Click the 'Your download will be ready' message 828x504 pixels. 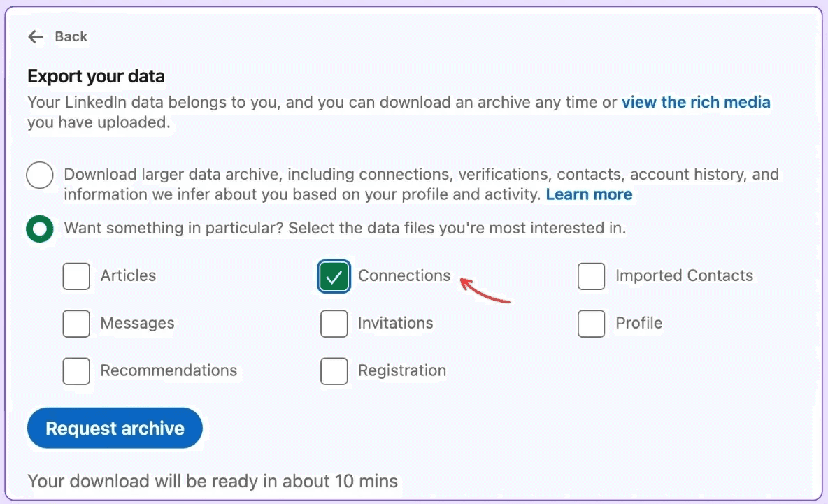pos(213,481)
